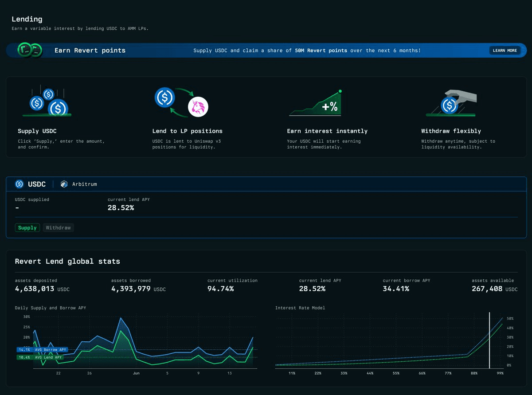Click the current utilization value 94.74%

pyautogui.click(x=220, y=289)
